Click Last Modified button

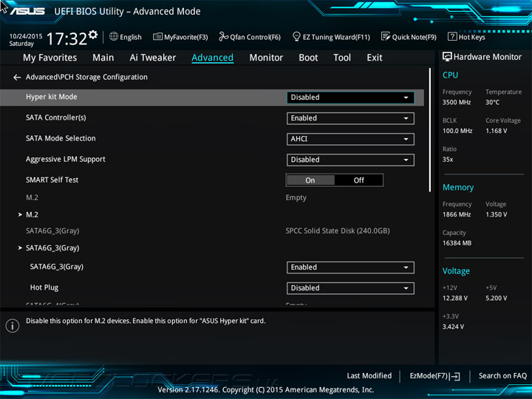[x=369, y=376]
